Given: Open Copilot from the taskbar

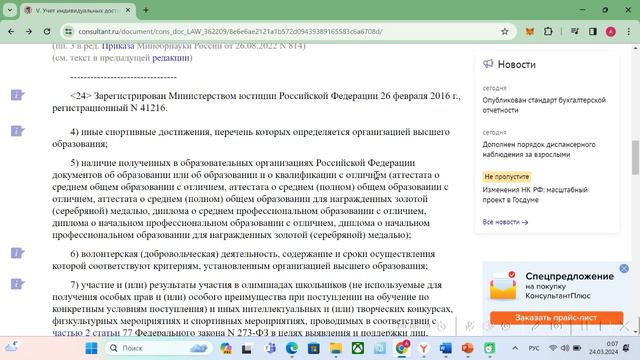Looking at the screenshot, I should coord(225,348).
